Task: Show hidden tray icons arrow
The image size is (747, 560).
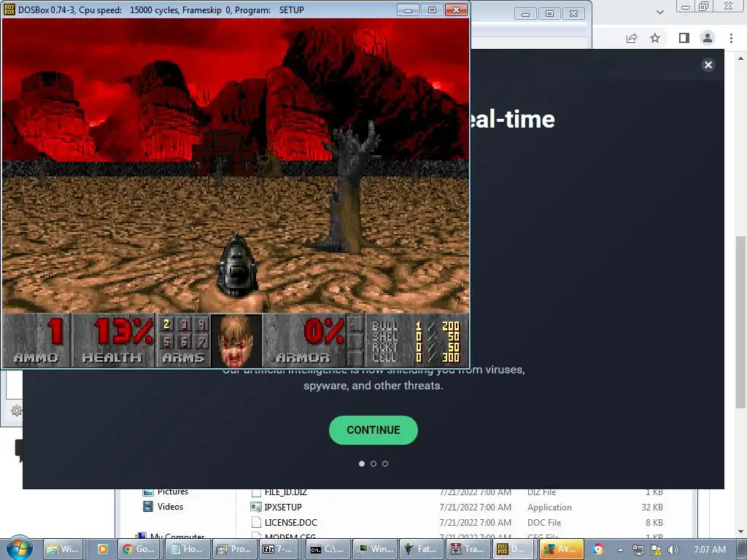Action: point(620,550)
